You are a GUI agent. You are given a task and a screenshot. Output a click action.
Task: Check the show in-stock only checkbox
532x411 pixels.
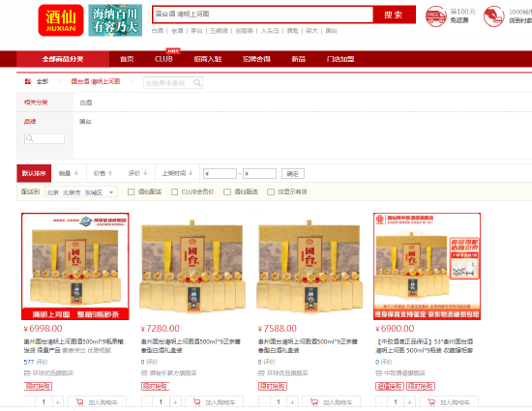[271, 191]
